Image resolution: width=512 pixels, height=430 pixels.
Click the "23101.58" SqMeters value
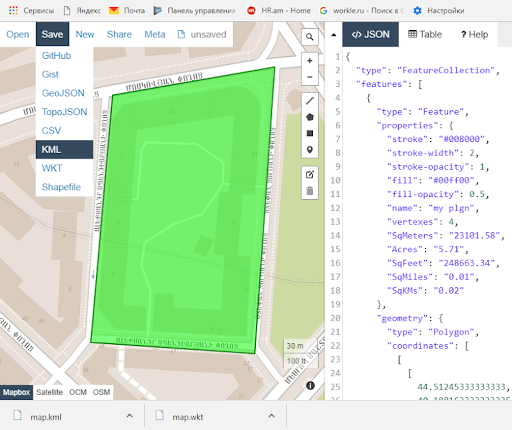[474, 235]
